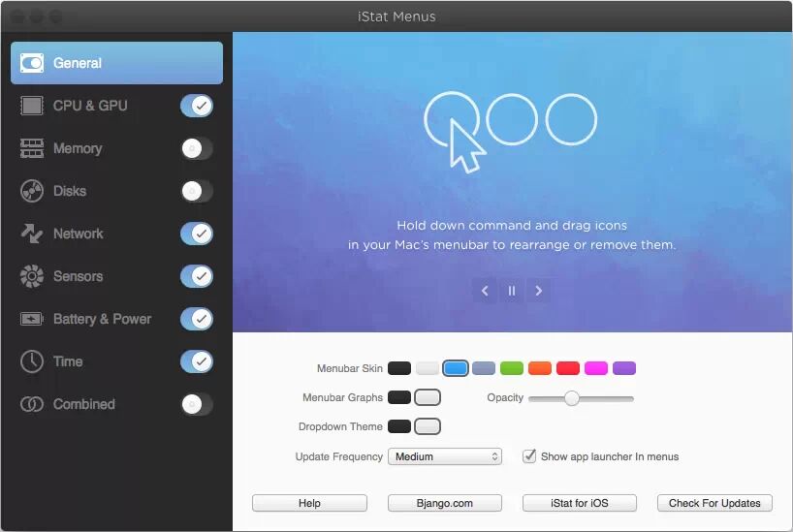This screenshot has height=532, width=793.
Task: Advance to next tip slide
Action: (538, 291)
